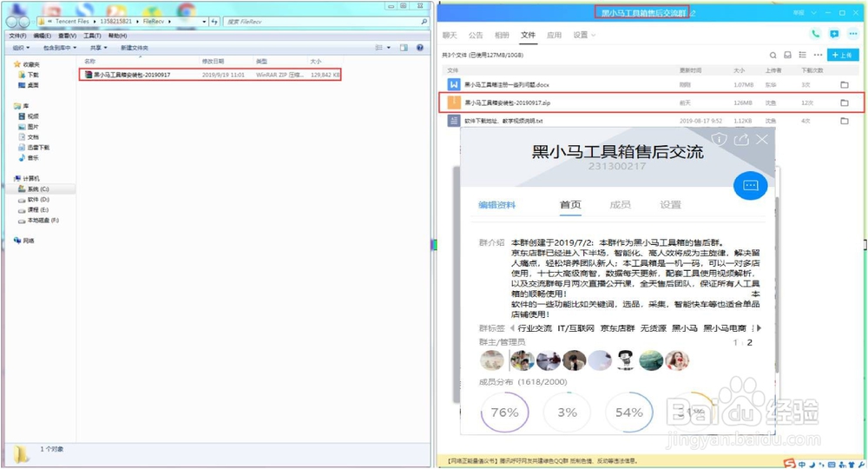Switch group files to list view icon
This screenshot has width=868, height=469.
coord(802,55)
